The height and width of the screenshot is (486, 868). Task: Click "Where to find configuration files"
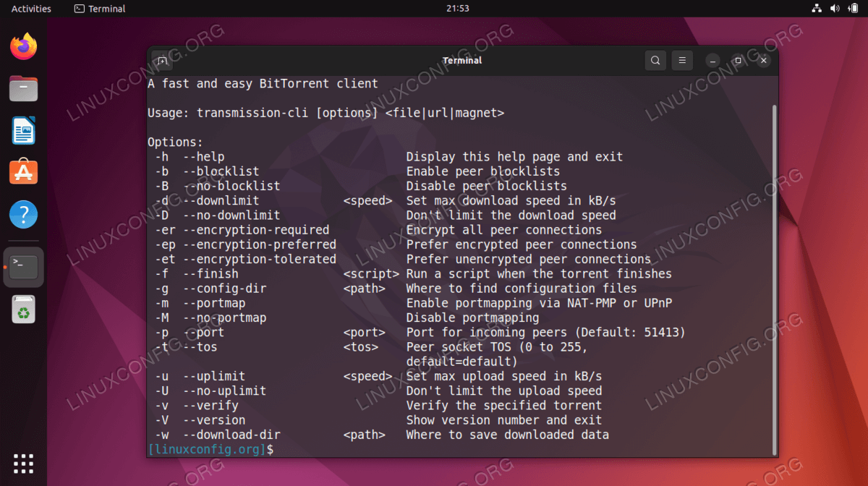pyautogui.click(x=522, y=289)
